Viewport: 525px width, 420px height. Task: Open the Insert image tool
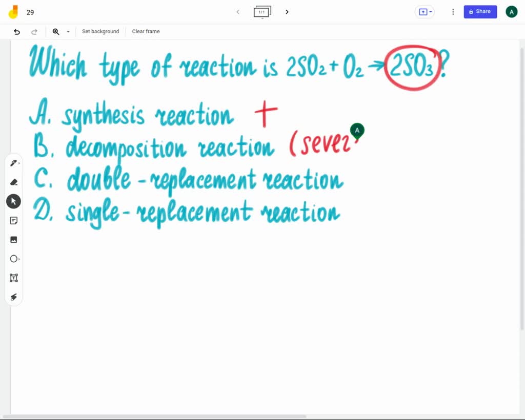coord(14,239)
